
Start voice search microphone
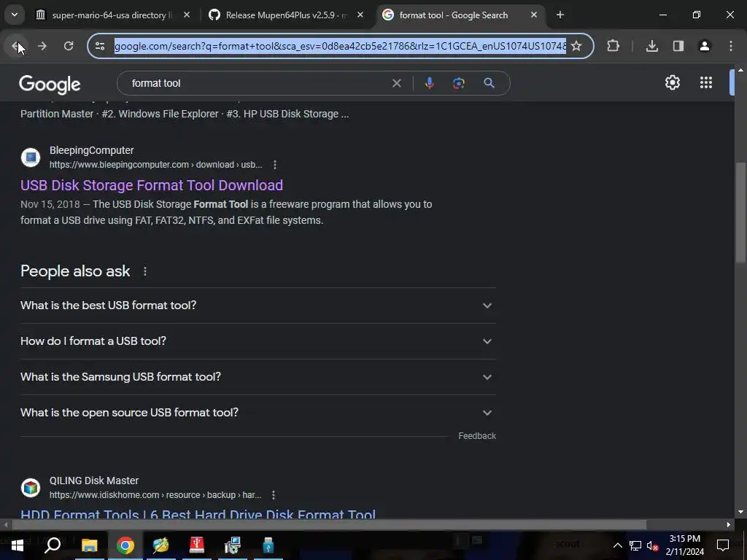pos(429,83)
